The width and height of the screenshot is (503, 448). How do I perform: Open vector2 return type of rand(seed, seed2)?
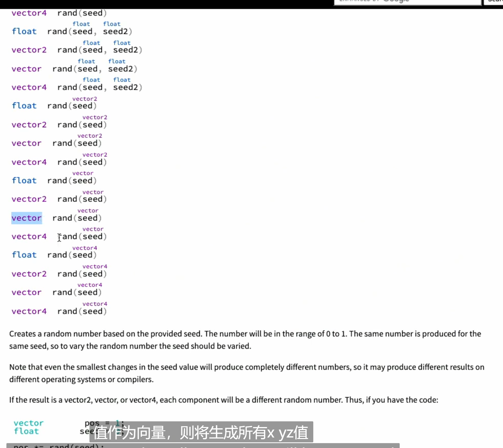(x=29, y=50)
